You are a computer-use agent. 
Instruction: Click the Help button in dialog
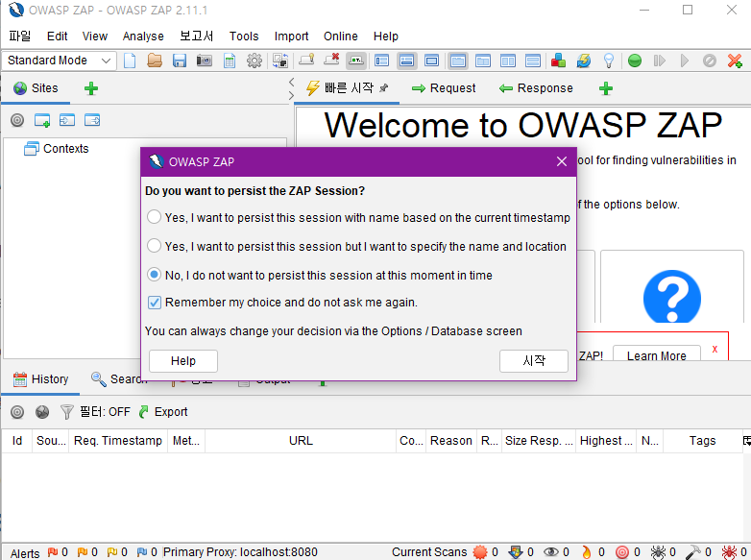pyautogui.click(x=183, y=361)
